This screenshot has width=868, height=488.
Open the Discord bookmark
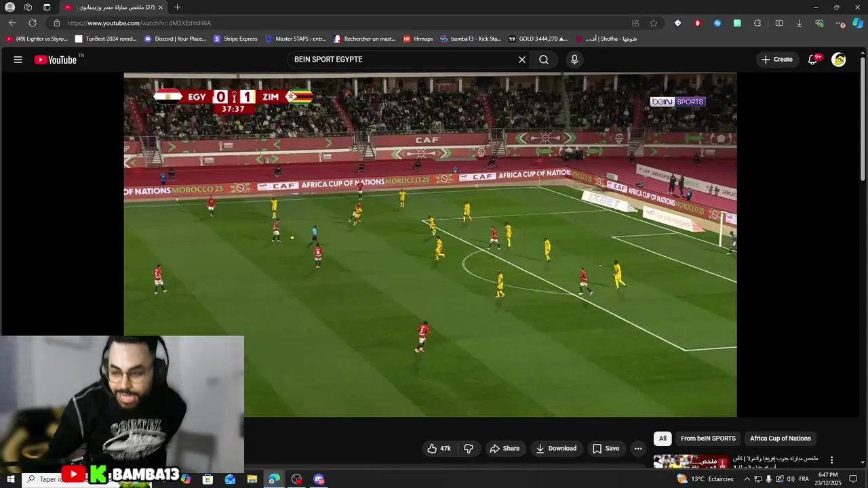pos(175,39)
